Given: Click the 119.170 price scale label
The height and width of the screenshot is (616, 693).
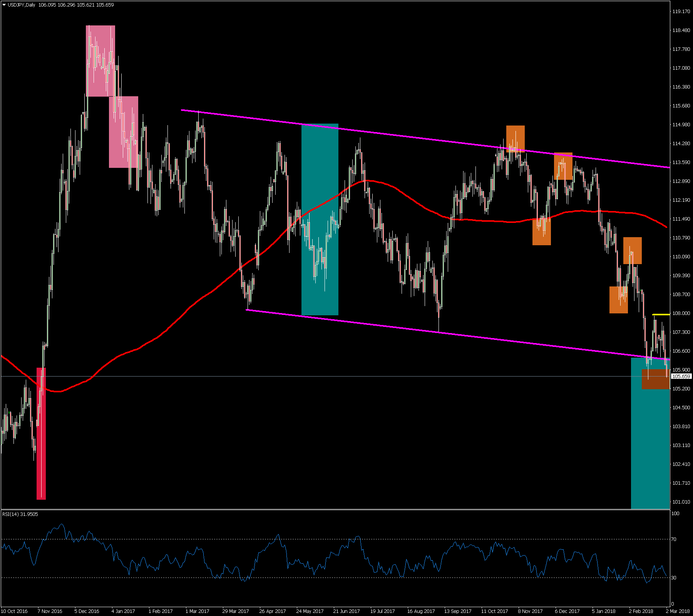Looking at the screenshot, I should pos(681,12).
